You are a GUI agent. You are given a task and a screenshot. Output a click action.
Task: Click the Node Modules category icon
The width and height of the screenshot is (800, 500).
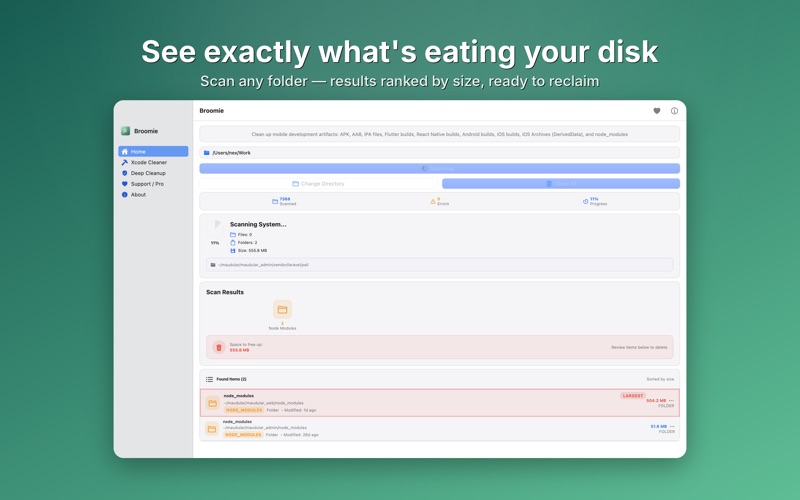282,310
